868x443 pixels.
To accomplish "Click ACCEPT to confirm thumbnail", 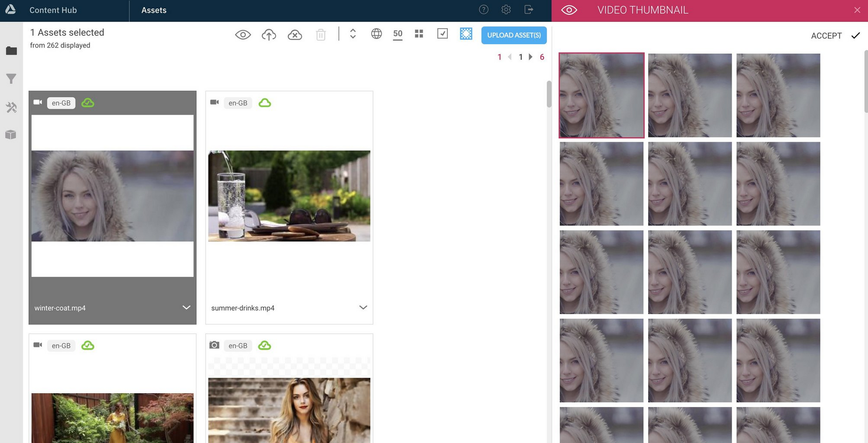I will 835,36.
